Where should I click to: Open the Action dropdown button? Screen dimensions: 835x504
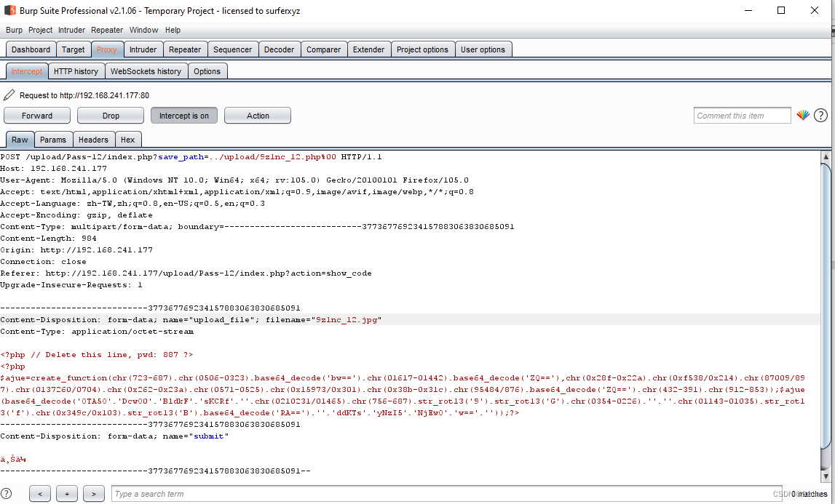258,116
